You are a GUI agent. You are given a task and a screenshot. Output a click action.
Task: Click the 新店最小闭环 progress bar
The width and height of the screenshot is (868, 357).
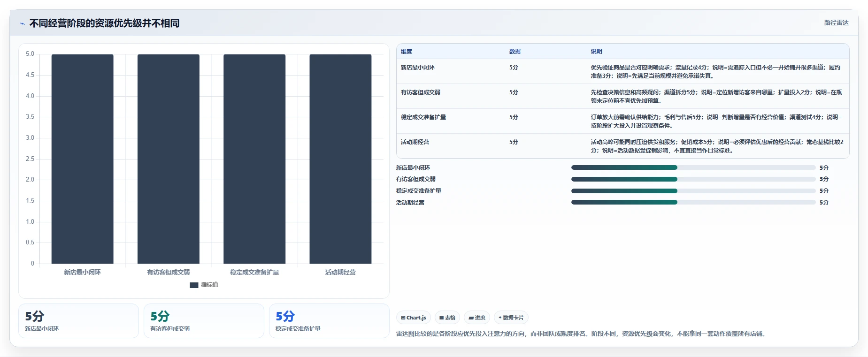click(x=693, y=167)
